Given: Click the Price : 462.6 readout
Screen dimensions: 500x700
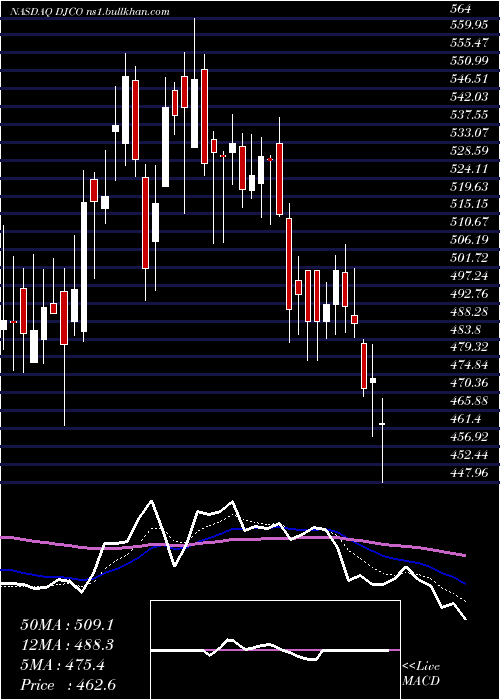Looking at the screenshot, I should point(68,685).
